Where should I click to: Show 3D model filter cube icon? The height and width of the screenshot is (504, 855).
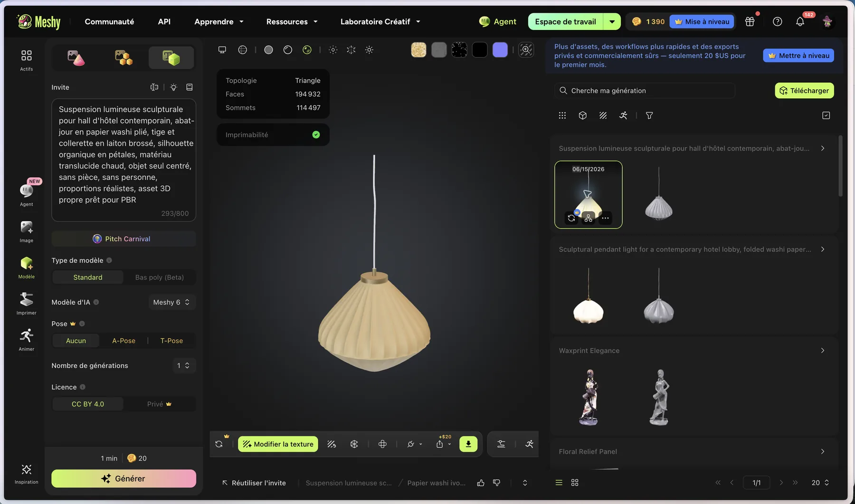(583, 115)
